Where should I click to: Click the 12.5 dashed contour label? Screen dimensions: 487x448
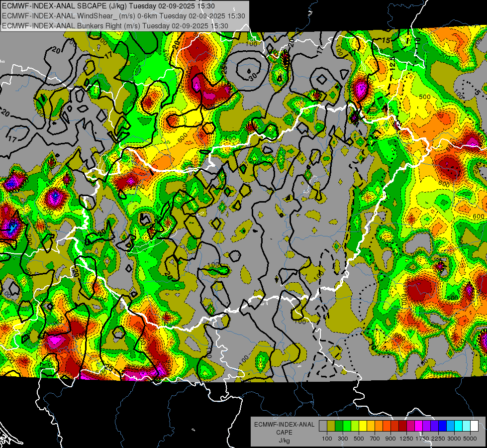point(392,63)
